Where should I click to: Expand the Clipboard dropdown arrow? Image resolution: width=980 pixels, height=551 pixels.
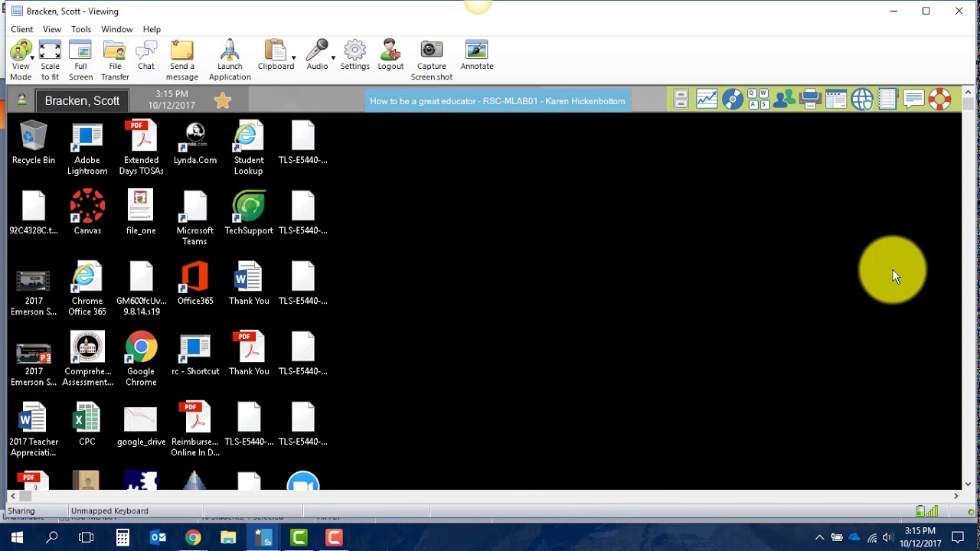[x=293, y=58]
